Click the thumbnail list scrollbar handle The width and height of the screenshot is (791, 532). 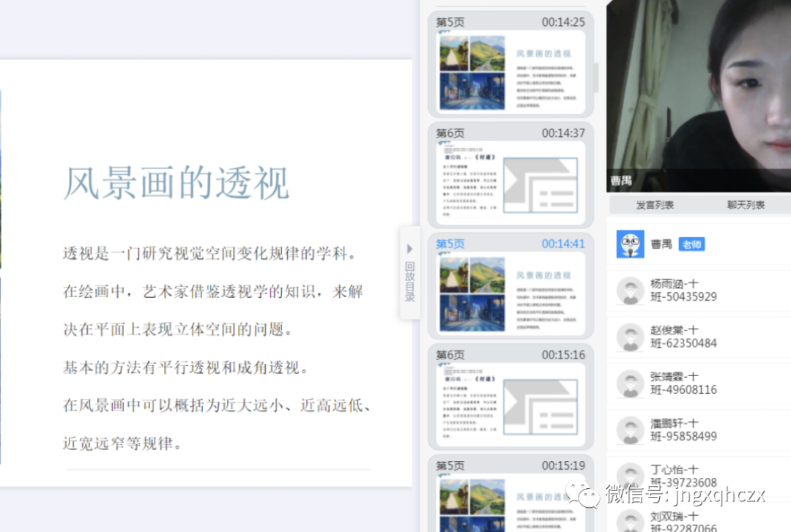(595, 77)
